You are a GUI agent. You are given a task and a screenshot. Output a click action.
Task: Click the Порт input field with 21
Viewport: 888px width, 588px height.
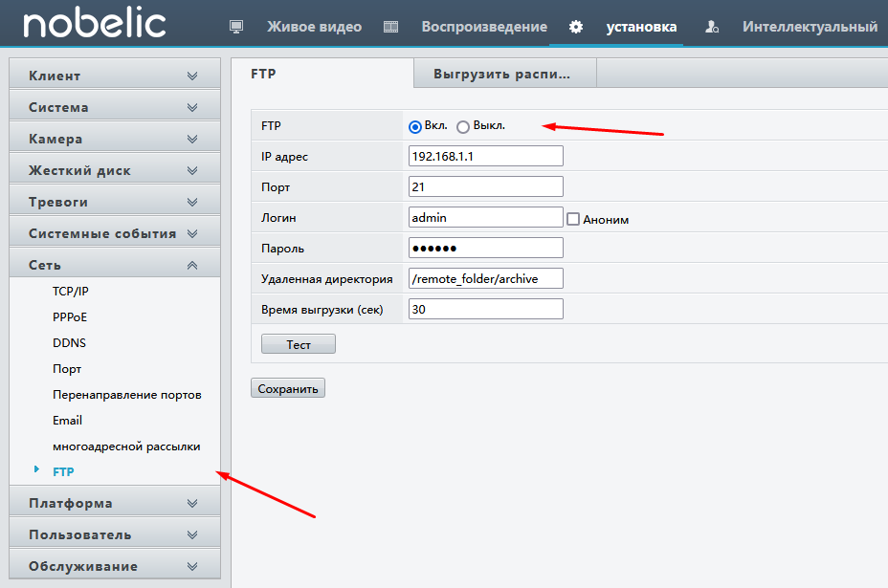click(x=486, y=186)
